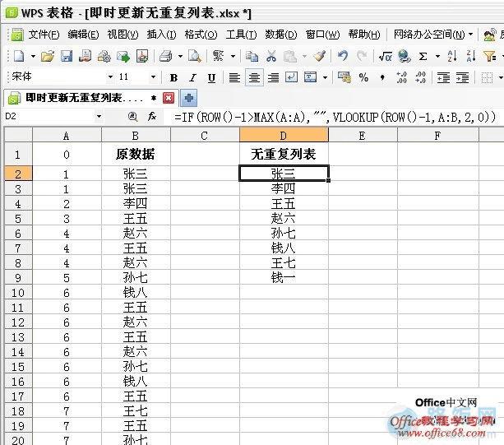The image size is (504, 445).
Task: Copy the selected cells
Action: coord(252,57)
